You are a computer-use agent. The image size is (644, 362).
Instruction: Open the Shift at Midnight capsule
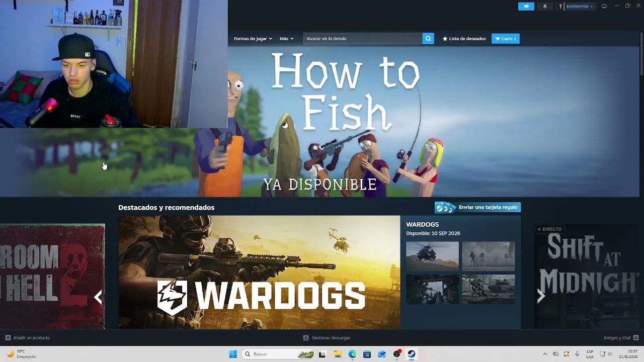587,276
